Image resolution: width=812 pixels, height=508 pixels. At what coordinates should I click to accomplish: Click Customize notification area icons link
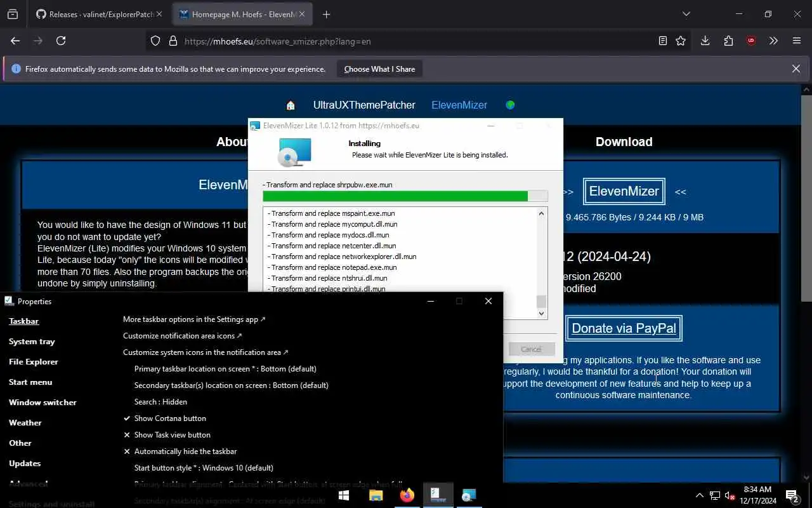(183, 336)
